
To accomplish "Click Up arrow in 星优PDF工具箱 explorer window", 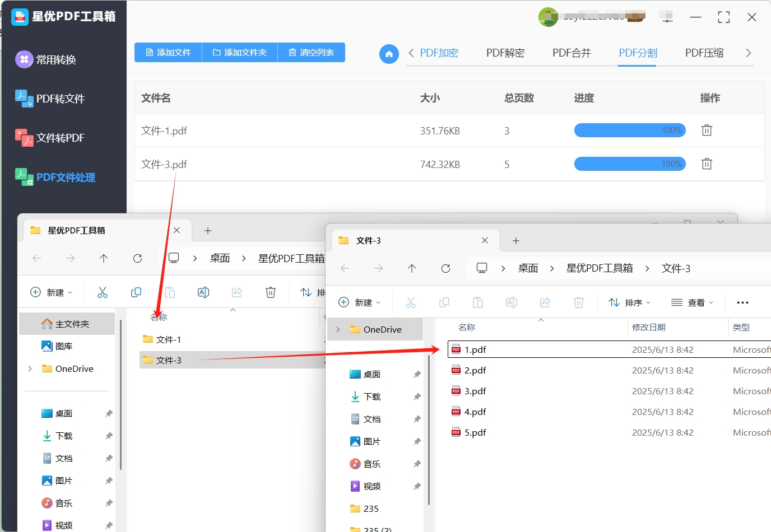I will [x=104, y=258].
